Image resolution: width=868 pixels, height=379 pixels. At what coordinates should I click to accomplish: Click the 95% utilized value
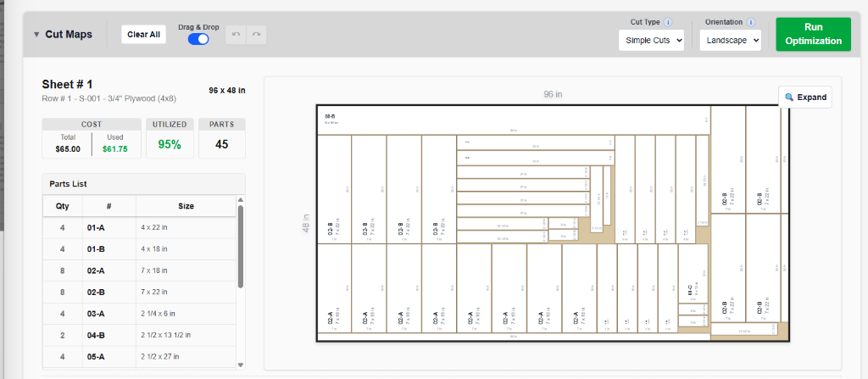click(x=170, y=145)
